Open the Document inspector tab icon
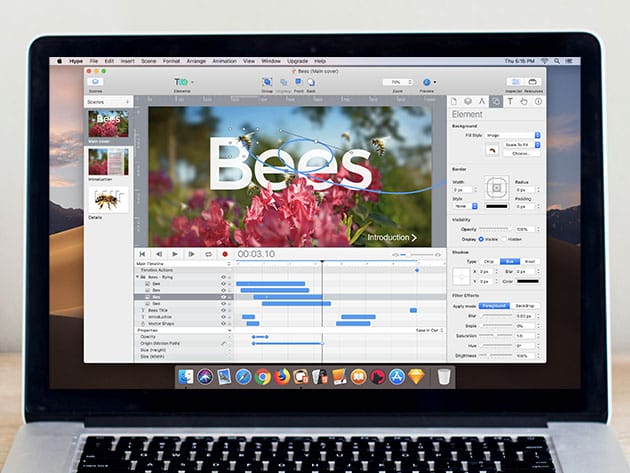The width and height of the screenshot is (630, 473). 454,101
